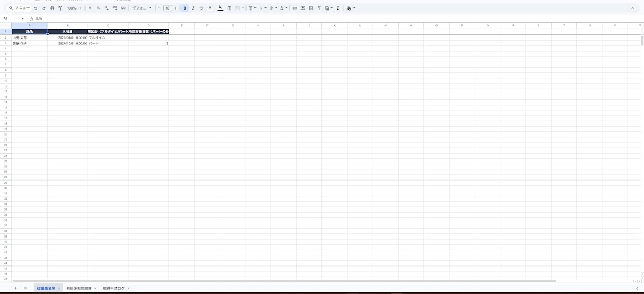Select cell 山田 太郎
Viewport: 644px width, 294px height.
click(29, 38)
